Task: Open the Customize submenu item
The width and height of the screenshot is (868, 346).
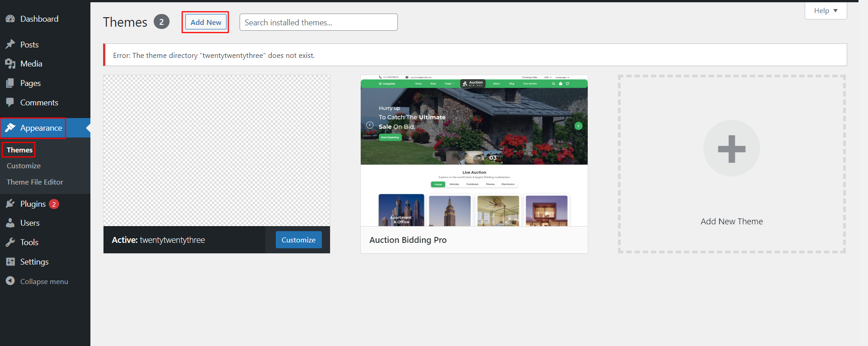Action: click(24, 166)
